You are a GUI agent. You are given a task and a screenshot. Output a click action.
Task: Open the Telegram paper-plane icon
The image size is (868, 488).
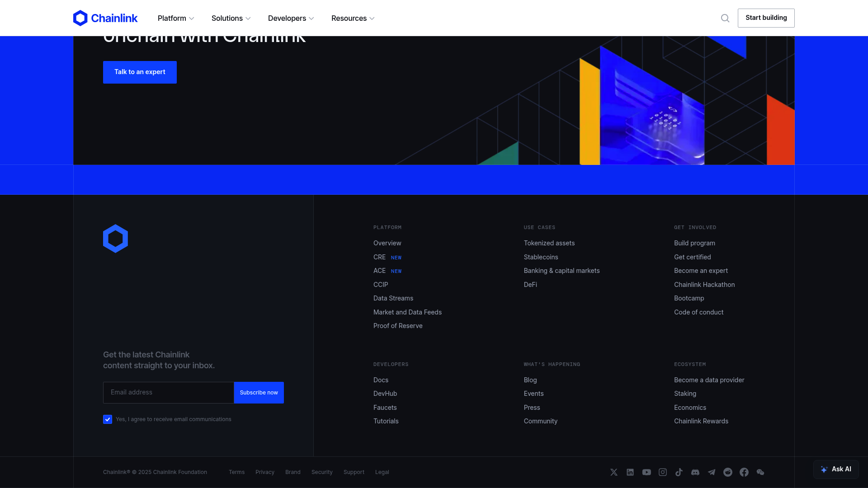[x=712, y=472]
